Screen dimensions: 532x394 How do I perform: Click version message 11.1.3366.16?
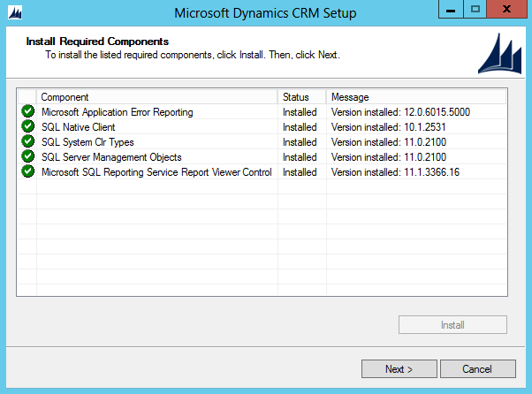(x=395, y=172)
